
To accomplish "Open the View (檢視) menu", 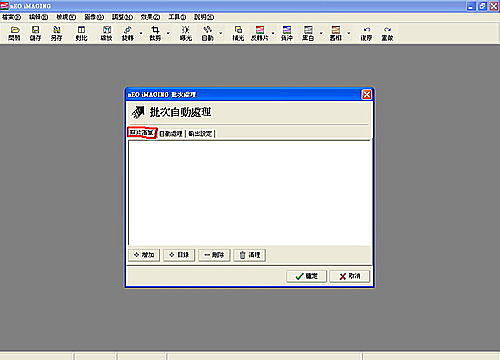I will pos(66,17).
